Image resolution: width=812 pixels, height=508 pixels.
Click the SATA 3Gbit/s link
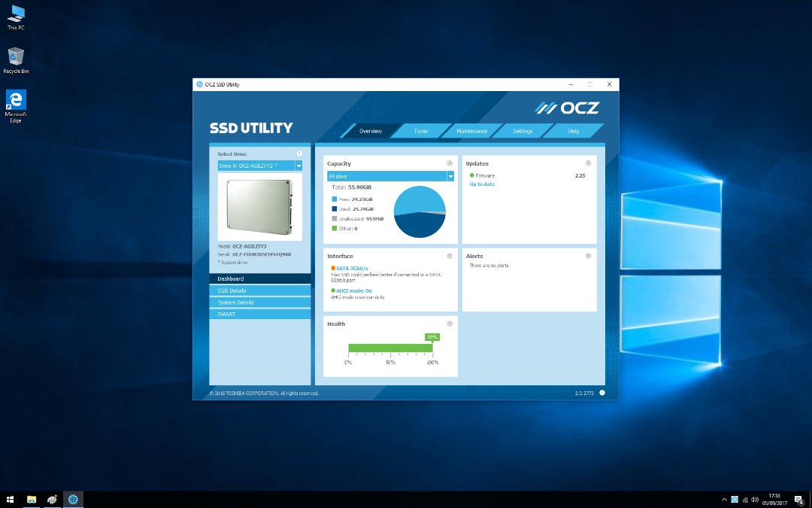pos(352,269)
